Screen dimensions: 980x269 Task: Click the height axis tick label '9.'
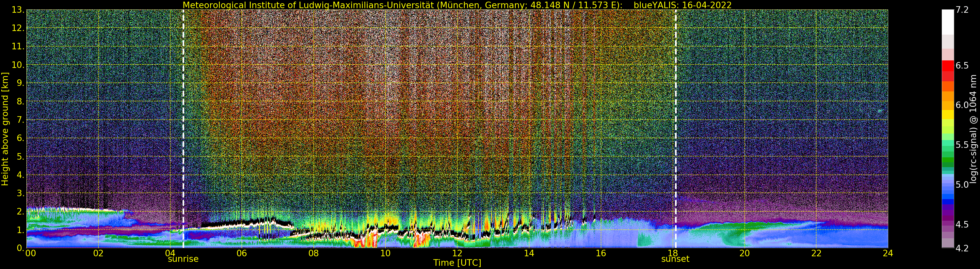coord(21,83)
